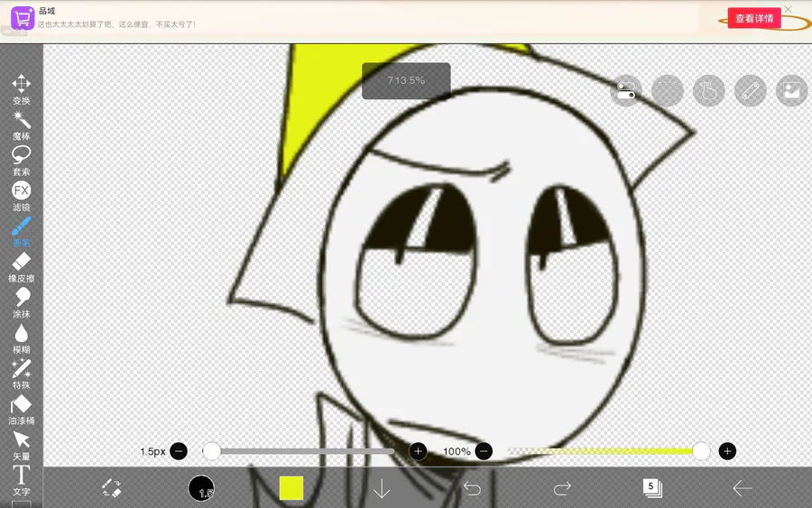
Task: Click the 品城 shopping cart ad icon
Action: click(23, 19)
